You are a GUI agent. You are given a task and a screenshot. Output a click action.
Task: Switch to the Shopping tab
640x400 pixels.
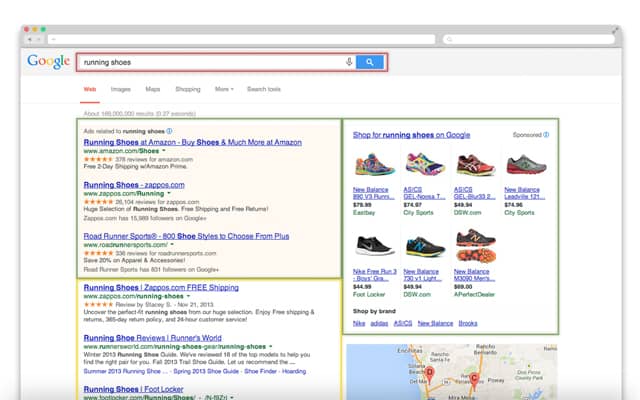point(188,89)
